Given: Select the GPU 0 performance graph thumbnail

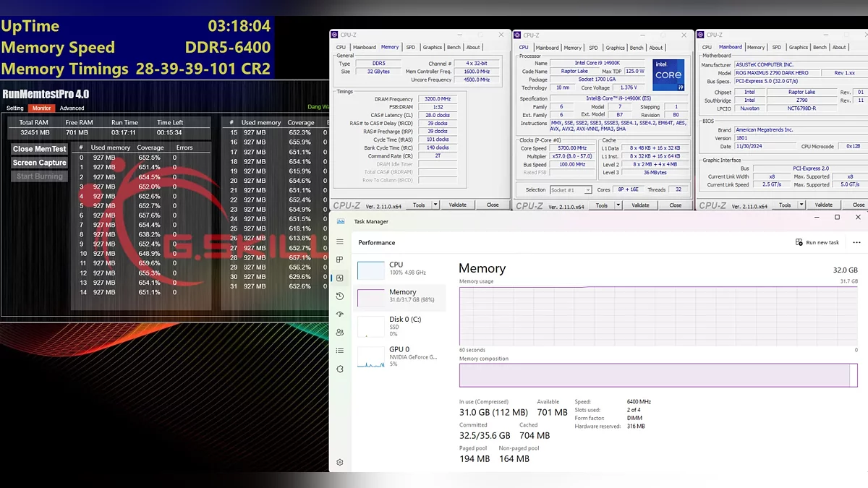Looking at the screenshot, I should 371,357.
